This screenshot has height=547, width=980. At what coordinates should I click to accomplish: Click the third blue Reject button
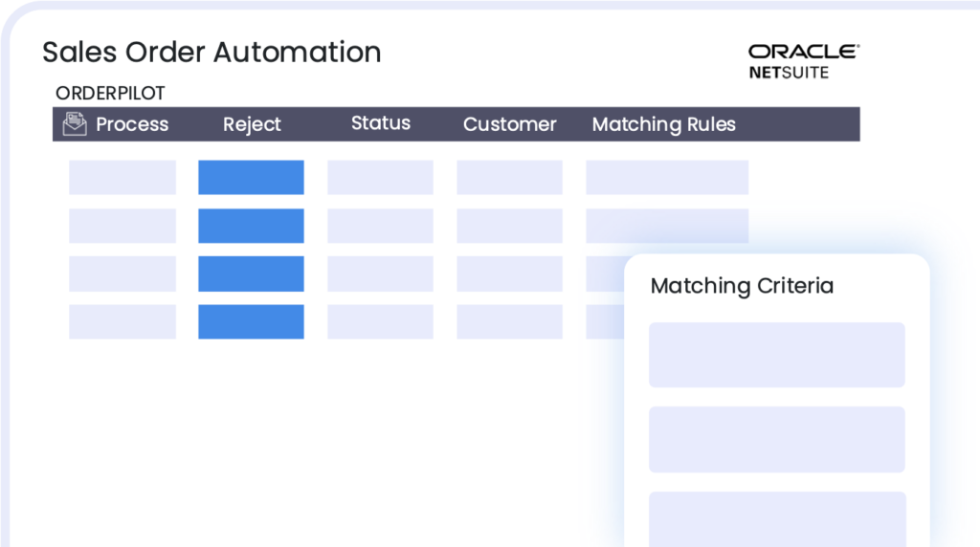point(252,273)
